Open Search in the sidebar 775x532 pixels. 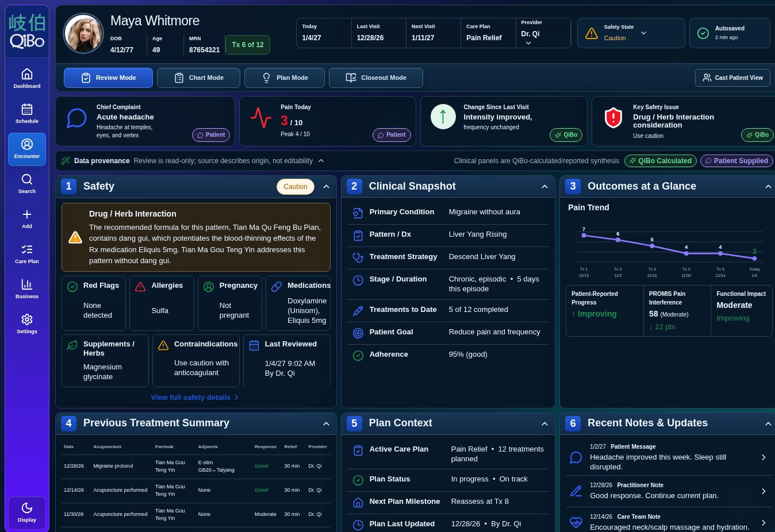coord(27,184)
